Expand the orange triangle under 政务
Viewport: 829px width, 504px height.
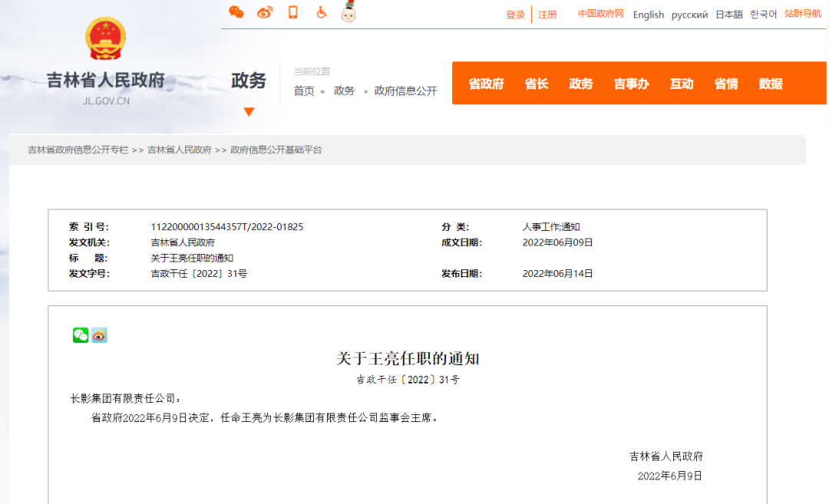(x=249, y=111)
